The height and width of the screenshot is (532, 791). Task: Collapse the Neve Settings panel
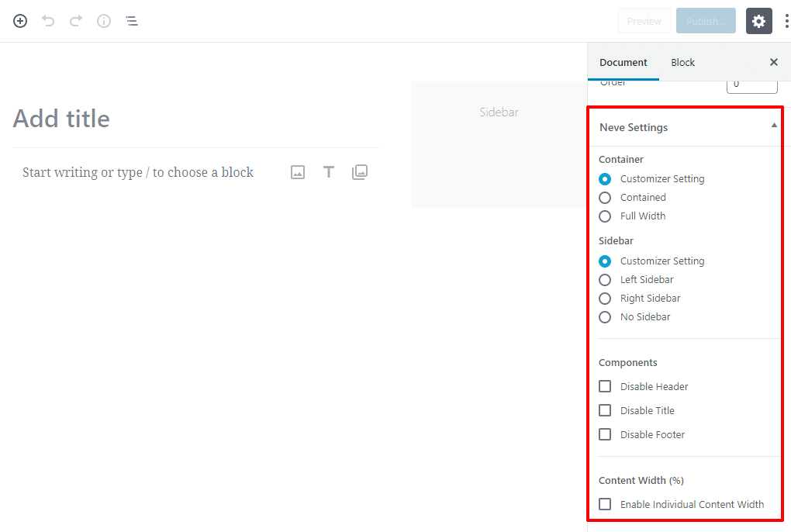coord(773,126)
